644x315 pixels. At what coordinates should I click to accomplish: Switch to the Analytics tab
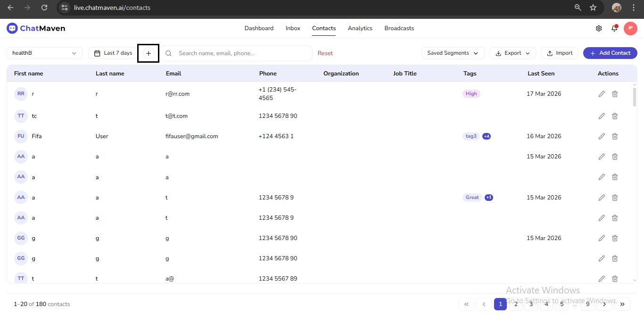pos(360,28)
